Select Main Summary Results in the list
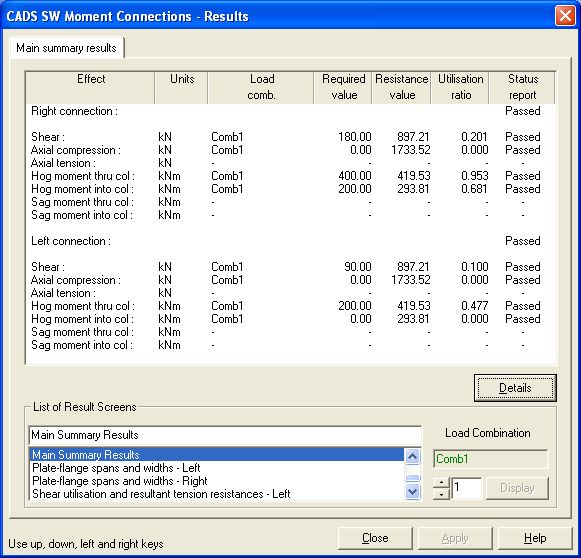Image resolution: width=581 pixels, height=558 pixels. pyautogui.click(x=216, y=455)
